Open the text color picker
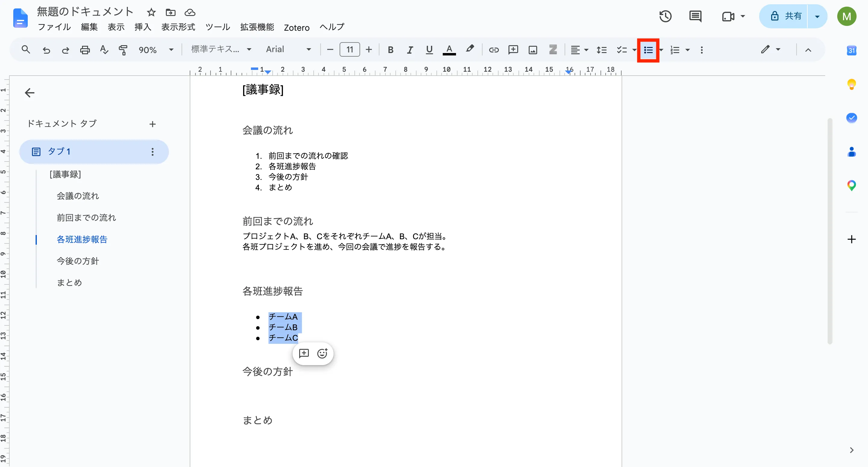 point(449,50)
